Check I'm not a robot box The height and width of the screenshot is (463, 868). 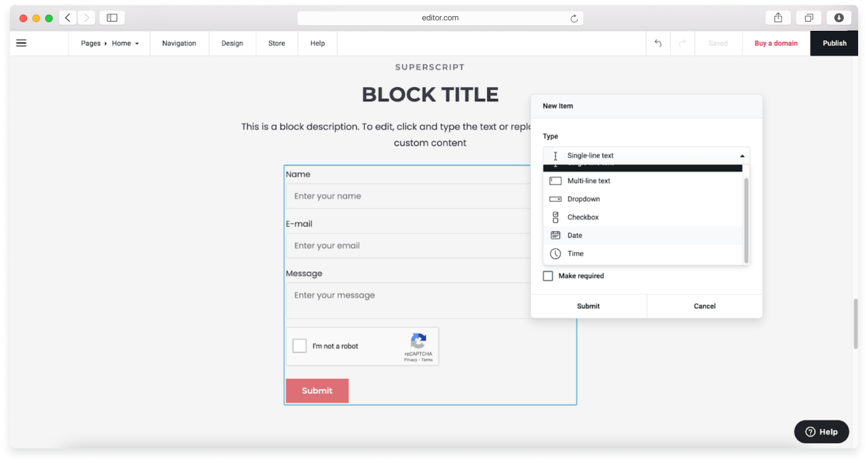point(299,346)
